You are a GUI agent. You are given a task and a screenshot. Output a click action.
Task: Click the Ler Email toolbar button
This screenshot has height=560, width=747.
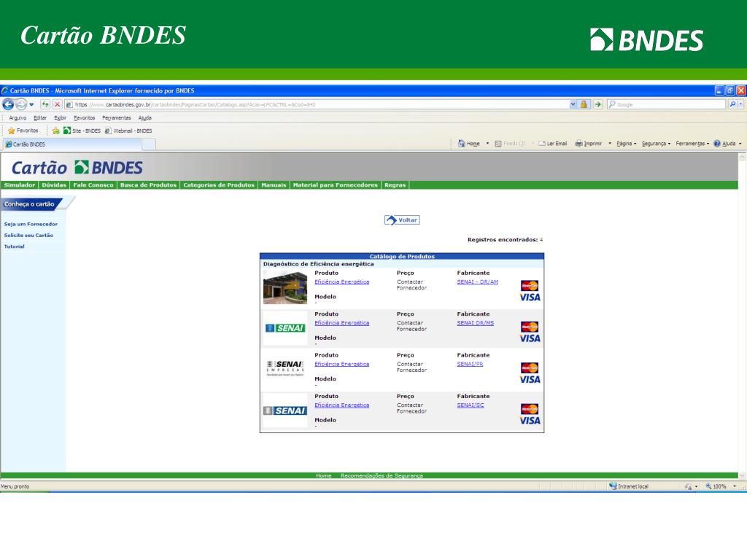(553, 144)
